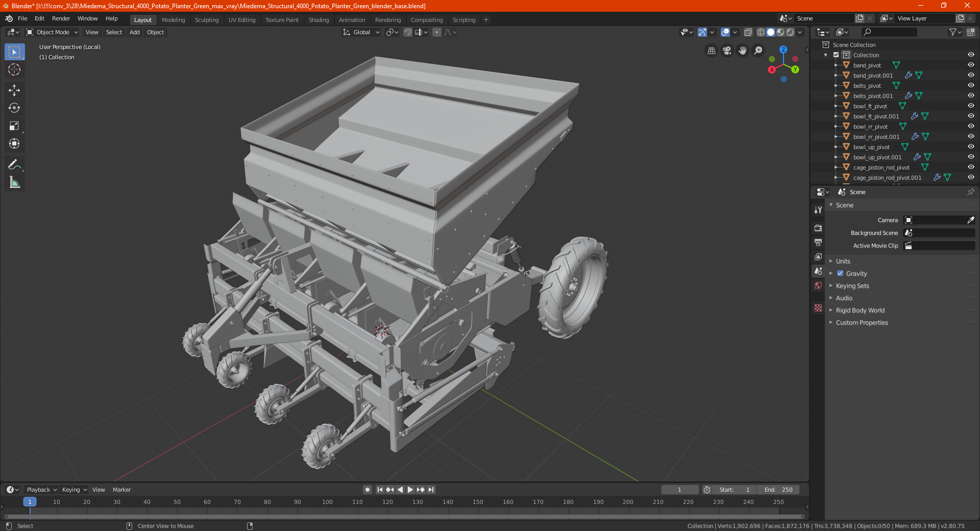Switch to the Sculpting workspace tab
This screenshot has height=531, width=980.
(206, 20)
